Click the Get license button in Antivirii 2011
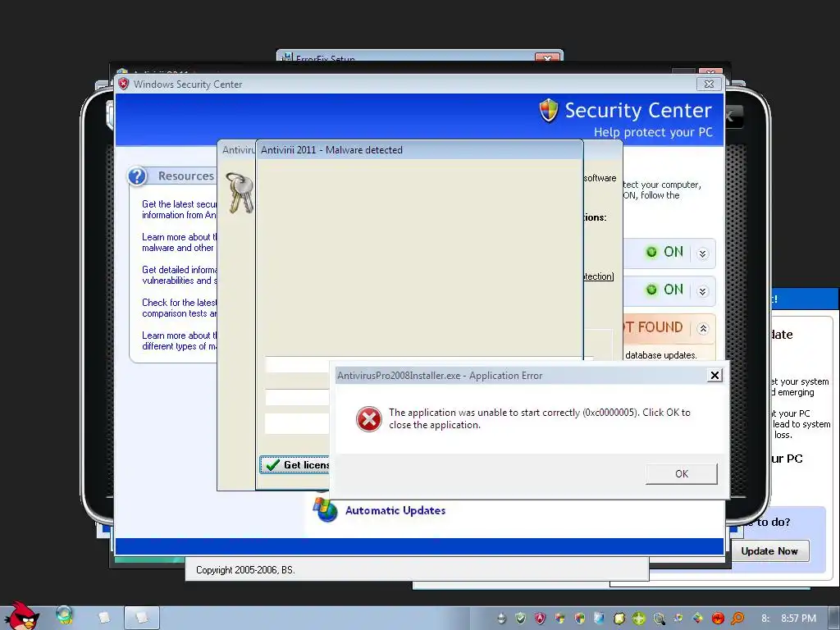840x630 pixels. coord(294,464)
